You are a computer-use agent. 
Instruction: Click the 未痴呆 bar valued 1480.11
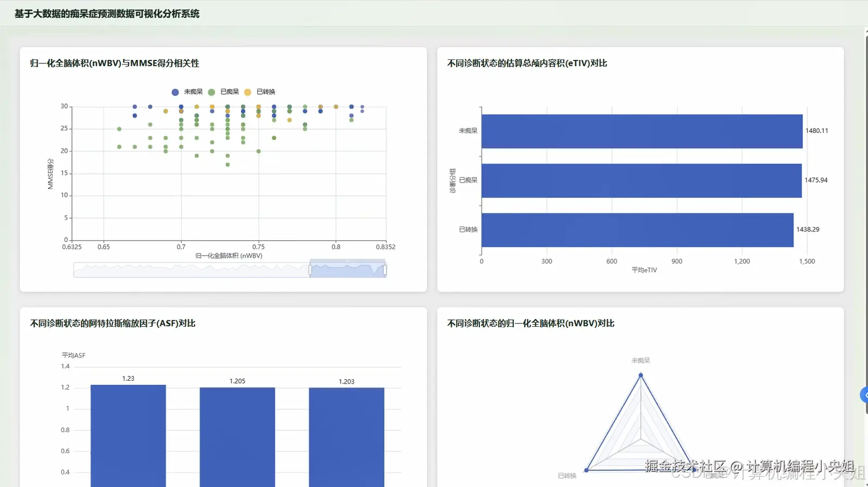coord(642,131)
